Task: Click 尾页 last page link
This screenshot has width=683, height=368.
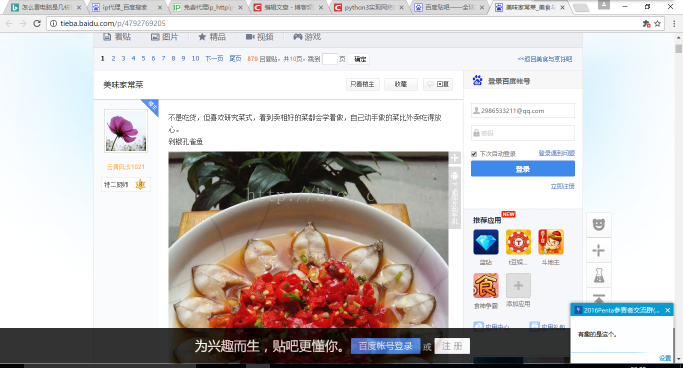Action: [x=235, y=58]
